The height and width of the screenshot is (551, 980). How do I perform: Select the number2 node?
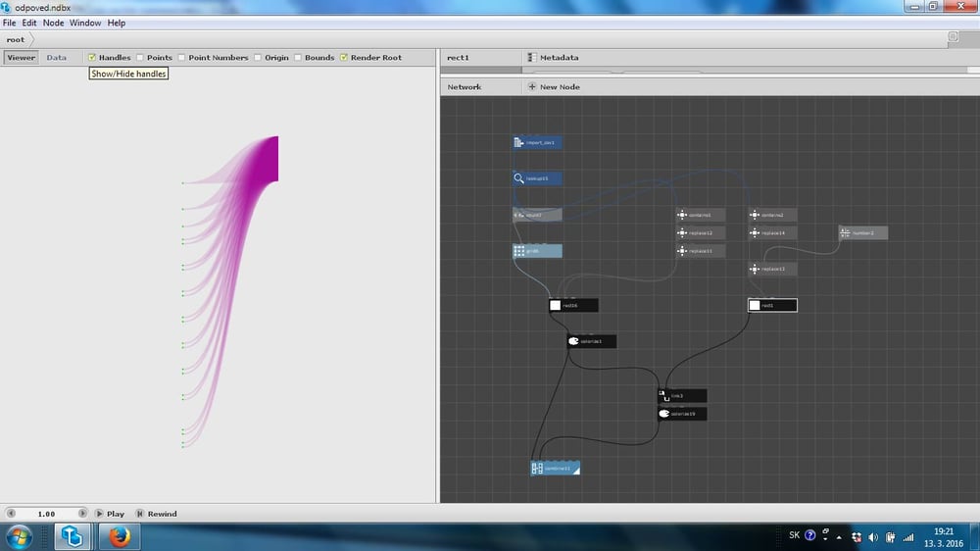click(863, 232)
